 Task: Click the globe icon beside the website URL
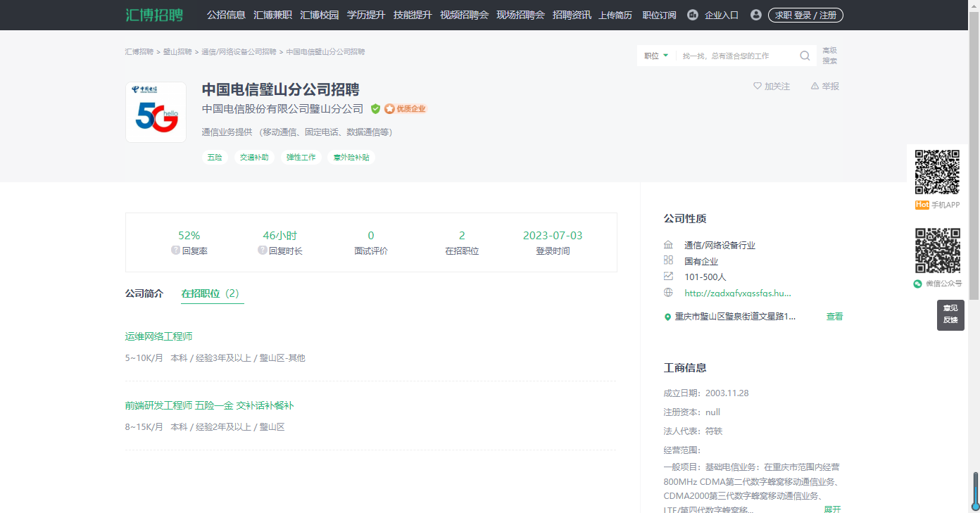[668, 293]
